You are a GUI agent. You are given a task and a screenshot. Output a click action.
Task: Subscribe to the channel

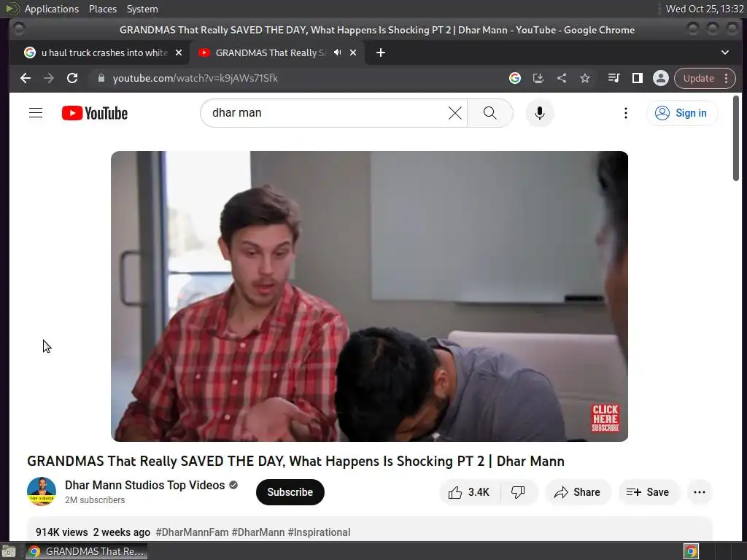tap(290, 492)
